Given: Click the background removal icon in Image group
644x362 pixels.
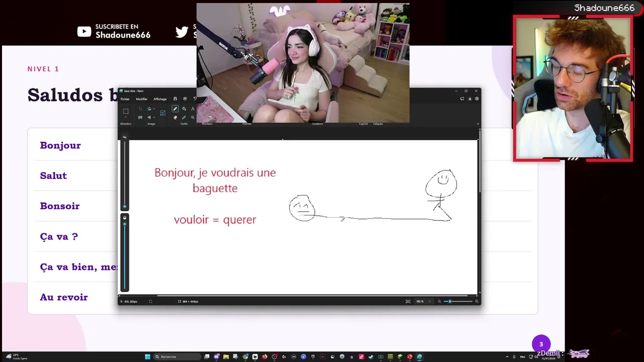Looking at the screenshot, I should 140,118.
